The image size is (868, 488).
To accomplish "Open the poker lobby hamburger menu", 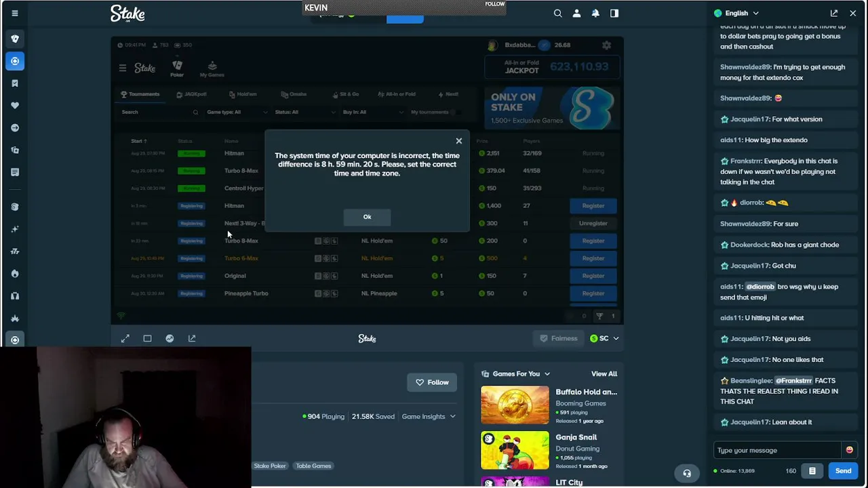I will pyautogui.click(x=123, y=68).
